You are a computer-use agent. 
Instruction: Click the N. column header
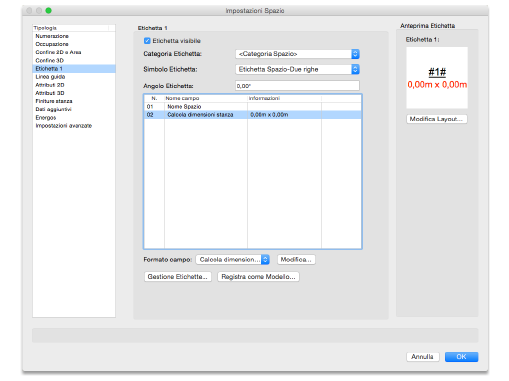tap(154, 98)
